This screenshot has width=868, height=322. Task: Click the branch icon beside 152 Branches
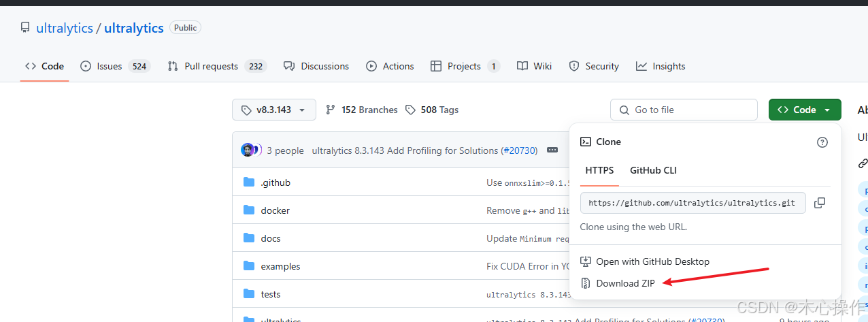pyautogui.click(x=331, y=110)
